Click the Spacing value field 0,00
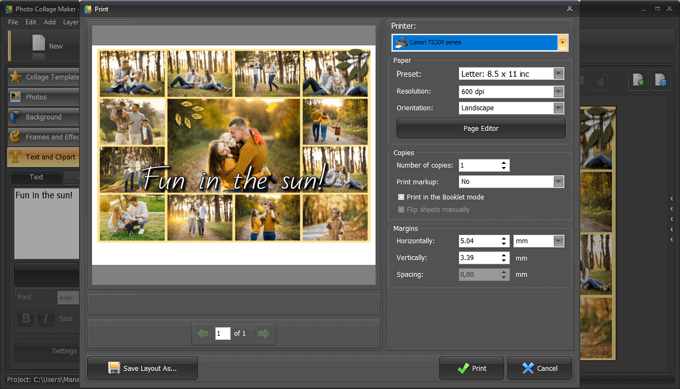Viewport: 680px width, 389px height. tap(480, 275)
